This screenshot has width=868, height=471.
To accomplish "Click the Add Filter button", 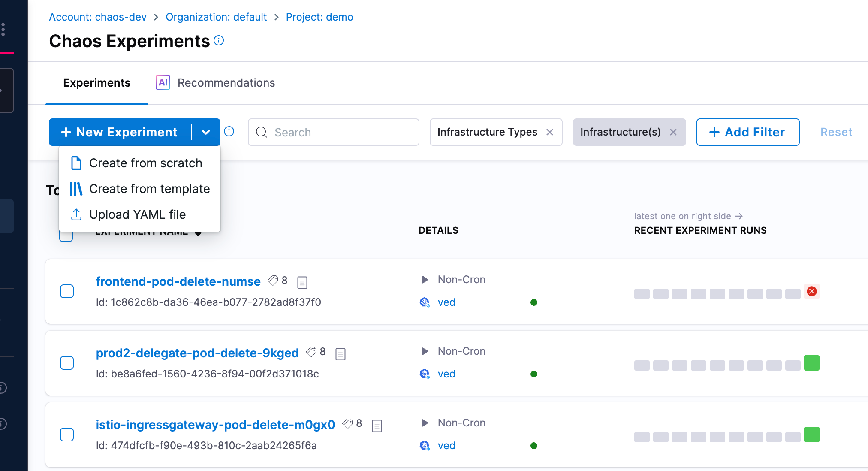I will click(x=747, y=132).
